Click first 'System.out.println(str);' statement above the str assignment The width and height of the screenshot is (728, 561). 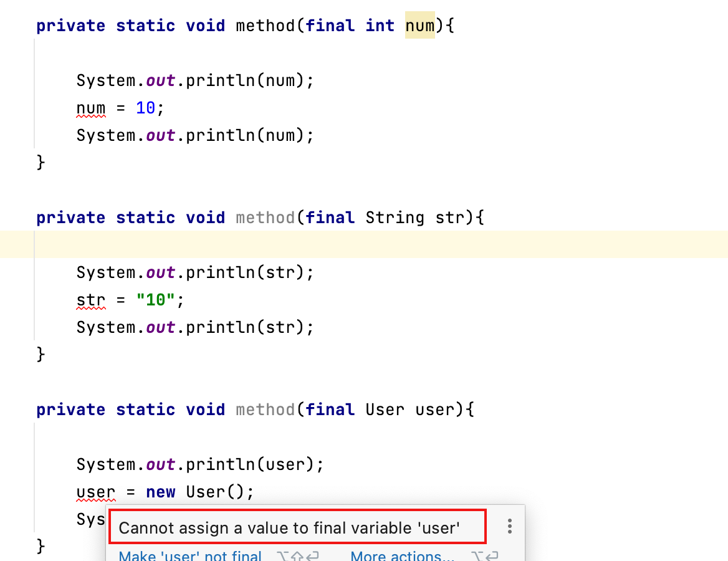coord(195,272)
